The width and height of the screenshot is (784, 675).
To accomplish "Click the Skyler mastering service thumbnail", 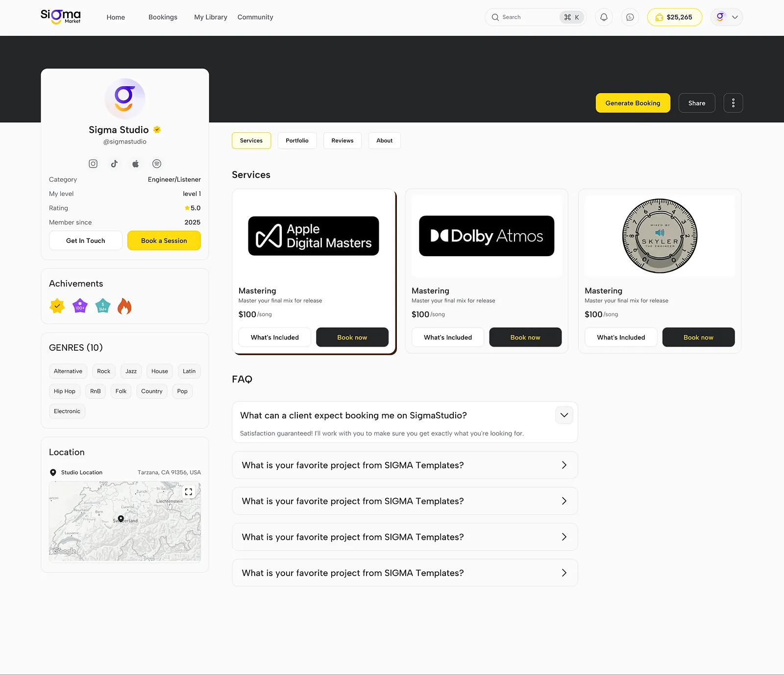I will 660,236.
